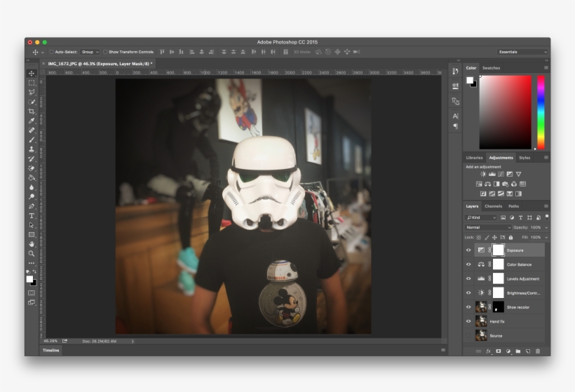Create new group folder icon
This screenshot has width=575, height=392.
pos(518,351)
